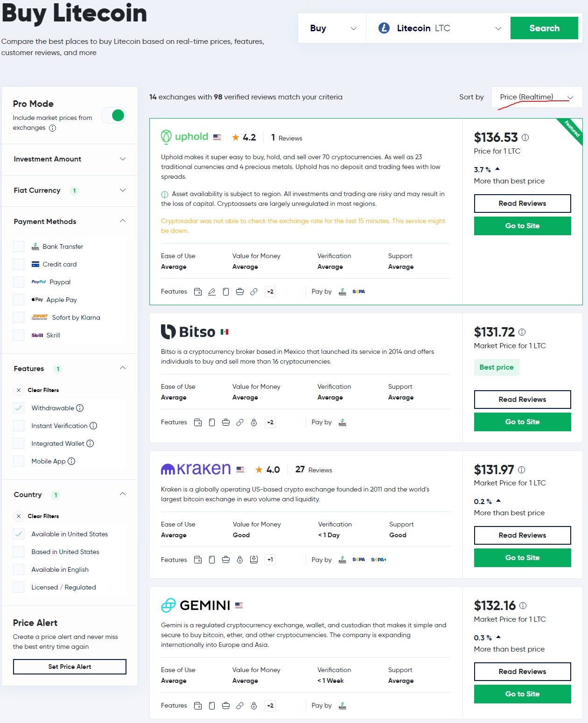Uncheck the Withdrawable feature filter
This screenshot has width=588, height=723.
(19, 408)
